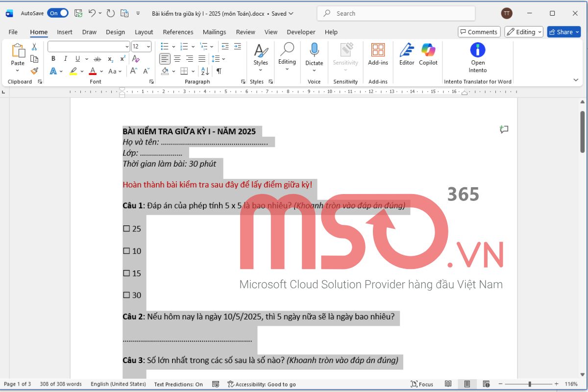Toggle Align Left button
588x392 pixels.
click(165, 59)
